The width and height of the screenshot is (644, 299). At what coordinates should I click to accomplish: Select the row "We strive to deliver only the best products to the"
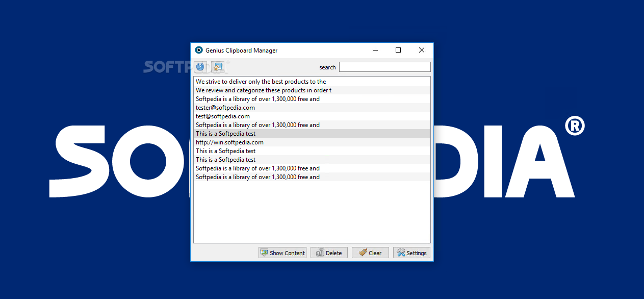pos(312,82)
